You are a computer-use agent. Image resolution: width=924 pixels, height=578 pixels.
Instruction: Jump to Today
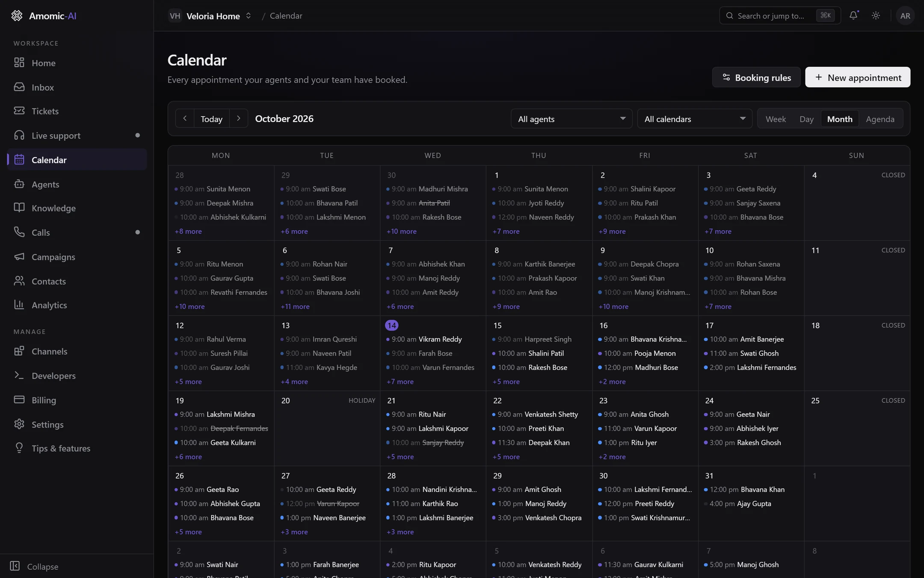click(211, 119)
